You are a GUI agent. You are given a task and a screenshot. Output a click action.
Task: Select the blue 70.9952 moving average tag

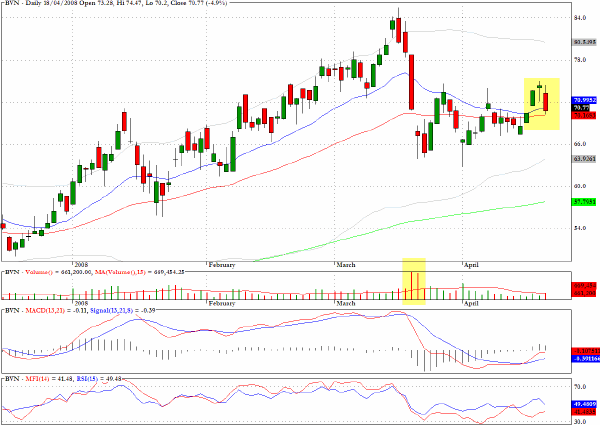point(584,100)
